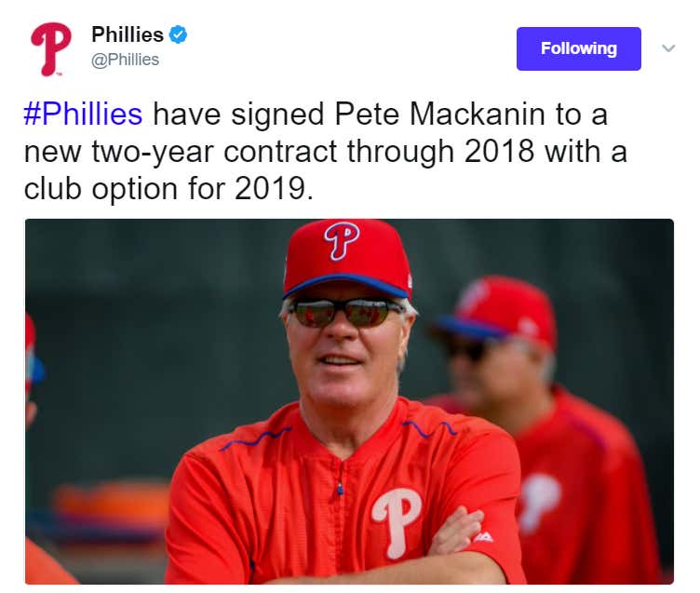Click the year "2018" in the tweet
The height and width of the screenshot is (593, 700).
tap(492, 151)
